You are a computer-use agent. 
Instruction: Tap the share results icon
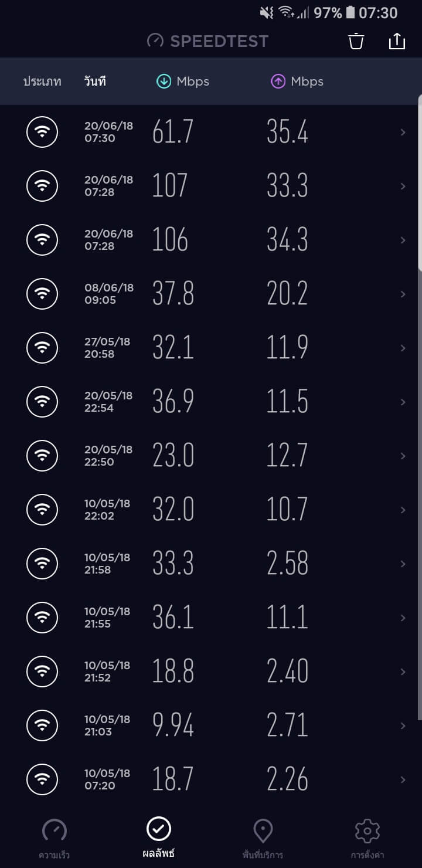[x=397, y=41]
